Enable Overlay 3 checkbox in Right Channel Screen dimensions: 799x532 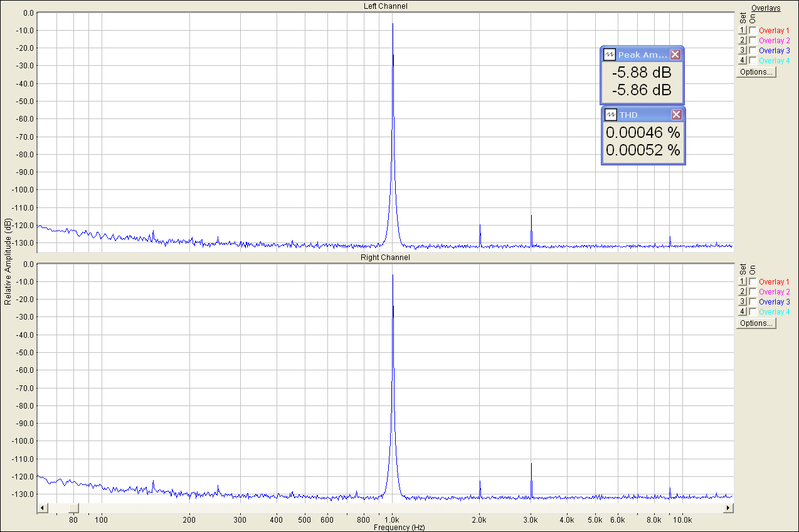point(753,301)
